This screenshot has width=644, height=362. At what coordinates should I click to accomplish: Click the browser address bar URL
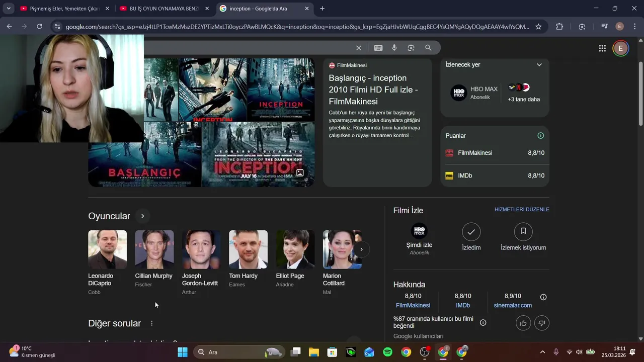pyautogui.click(x=297, y=27)
